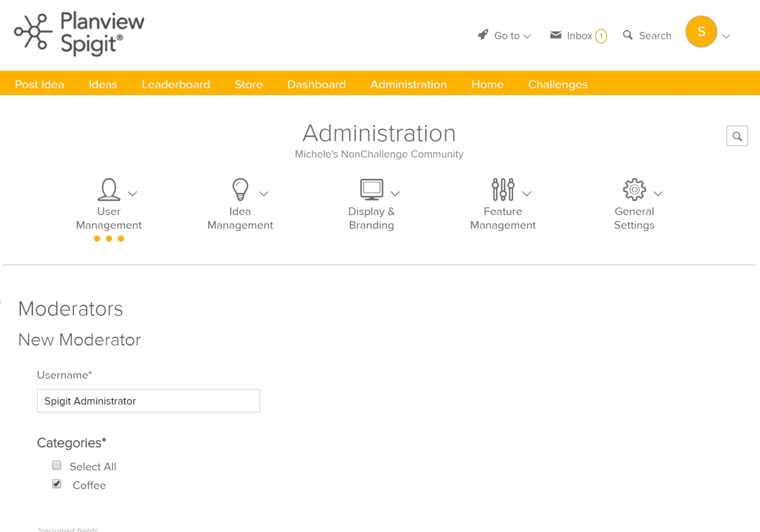The width and height of the screenshot is (760, 532).
Task: Click the Username input field
Action: click(148, 401)
